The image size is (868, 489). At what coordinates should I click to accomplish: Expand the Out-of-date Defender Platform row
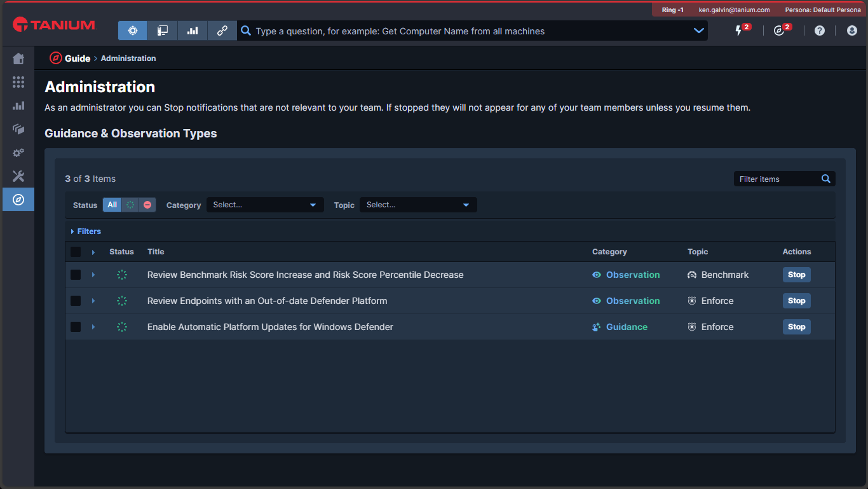tap(93, 301)
